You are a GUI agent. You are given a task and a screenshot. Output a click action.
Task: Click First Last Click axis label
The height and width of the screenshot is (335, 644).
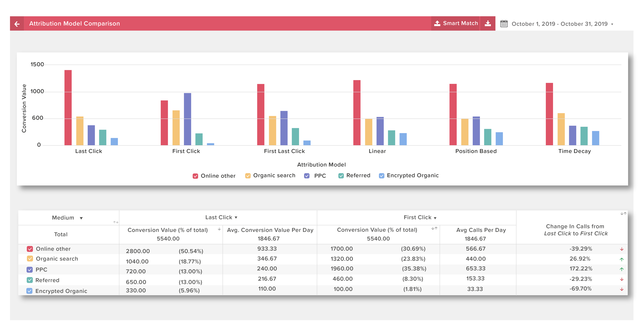tap(284, 151)
